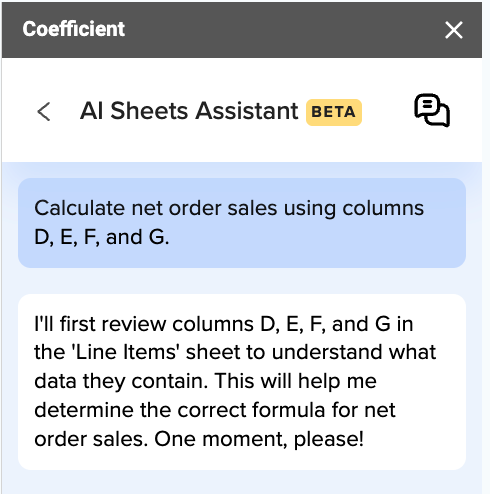Click the 'Line Items' sheet name in reply
This screenshot has height=494, width=490.
(x=127, y=352)
